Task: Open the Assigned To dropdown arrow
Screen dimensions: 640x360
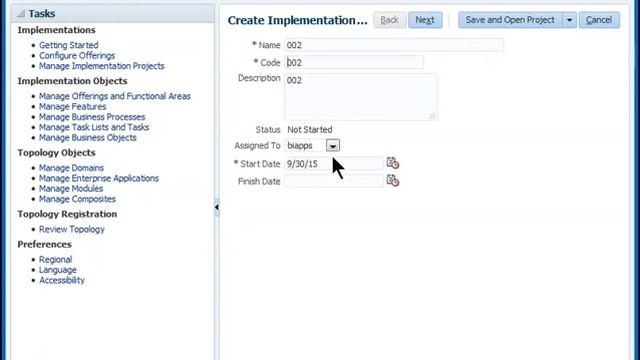Action: tap(333, 146)
